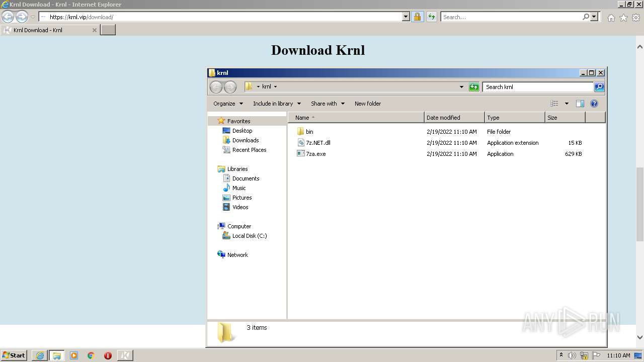Open Internet Explorer Tools gear
This screenshot has height=362, width=644.
click(x=636, y=18)
